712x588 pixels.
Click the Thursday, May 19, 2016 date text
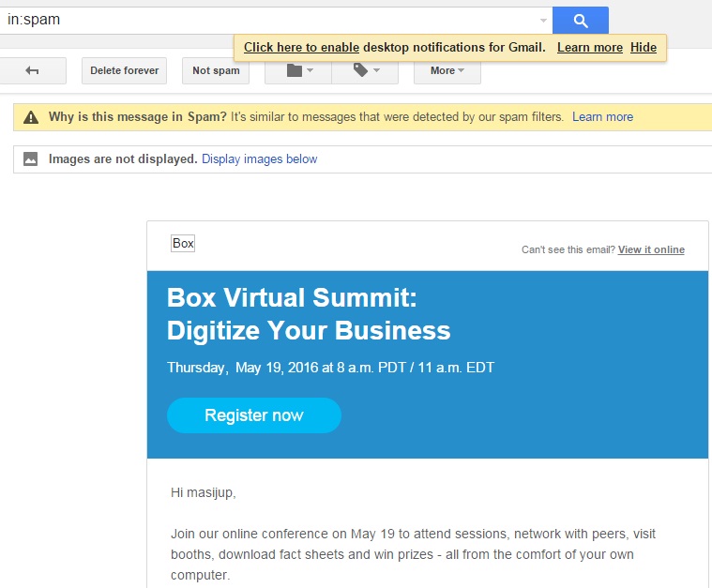(x=330, y=367)
